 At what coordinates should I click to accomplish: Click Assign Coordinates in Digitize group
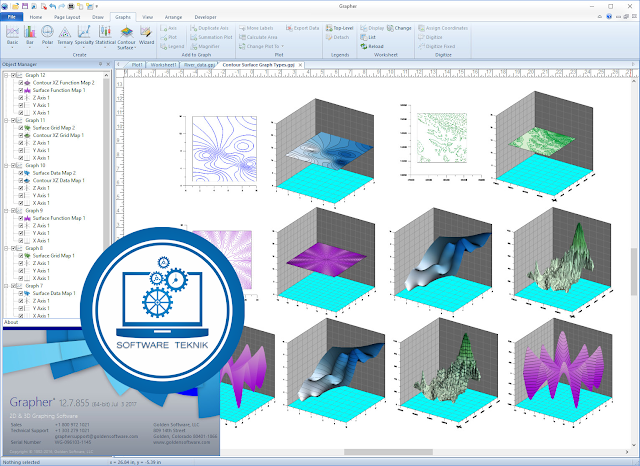tap(443, 28)
